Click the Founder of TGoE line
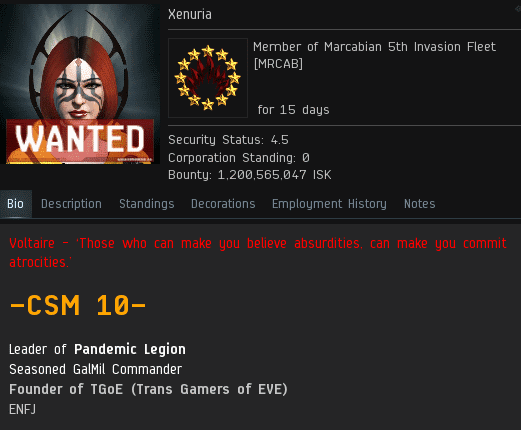The image size is (521, 430). (148, 389)
